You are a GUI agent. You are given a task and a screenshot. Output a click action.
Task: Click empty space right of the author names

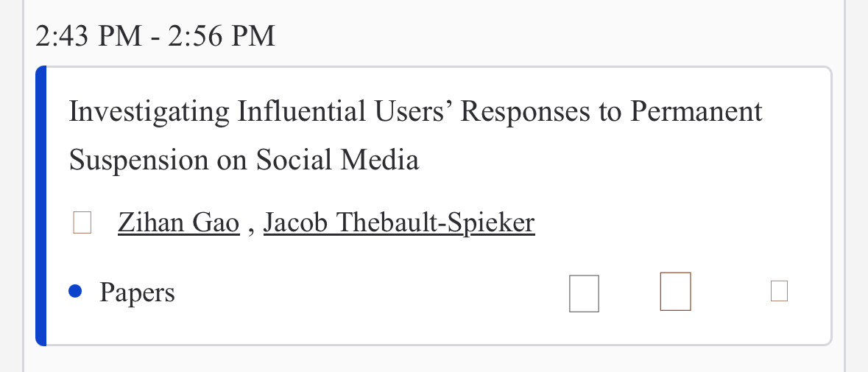(x=675, y=222)
